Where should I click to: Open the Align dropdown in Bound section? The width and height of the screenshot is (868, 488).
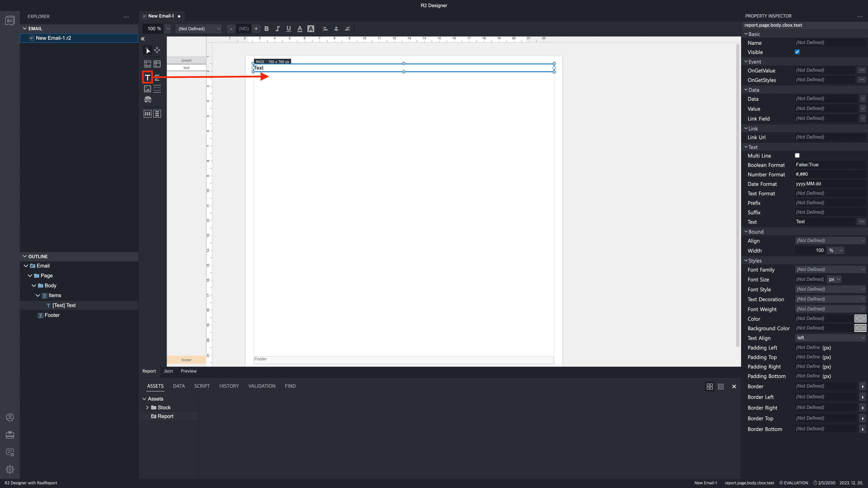click(x=830, y=240)
